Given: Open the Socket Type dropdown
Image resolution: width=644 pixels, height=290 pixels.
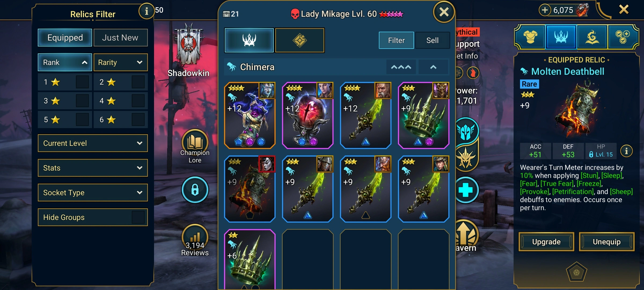Looking at the screenshot, I should point(93,193).
